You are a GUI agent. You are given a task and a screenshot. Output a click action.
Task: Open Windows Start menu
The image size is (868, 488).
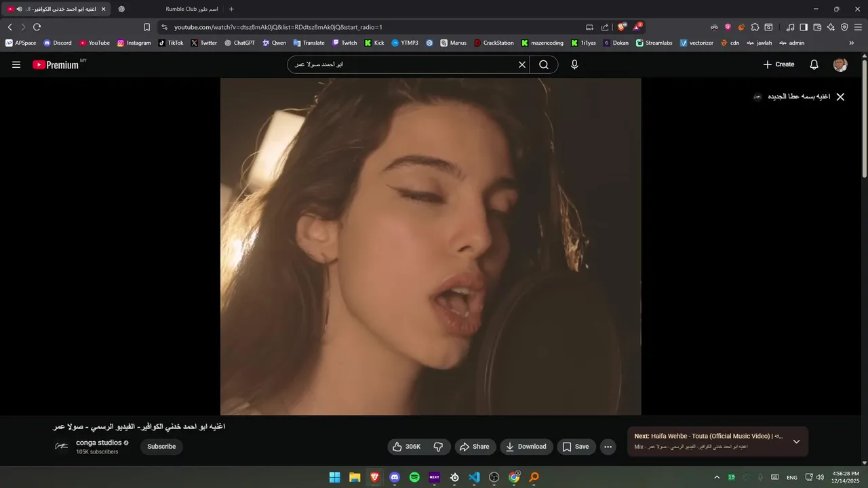click(334, 477)
